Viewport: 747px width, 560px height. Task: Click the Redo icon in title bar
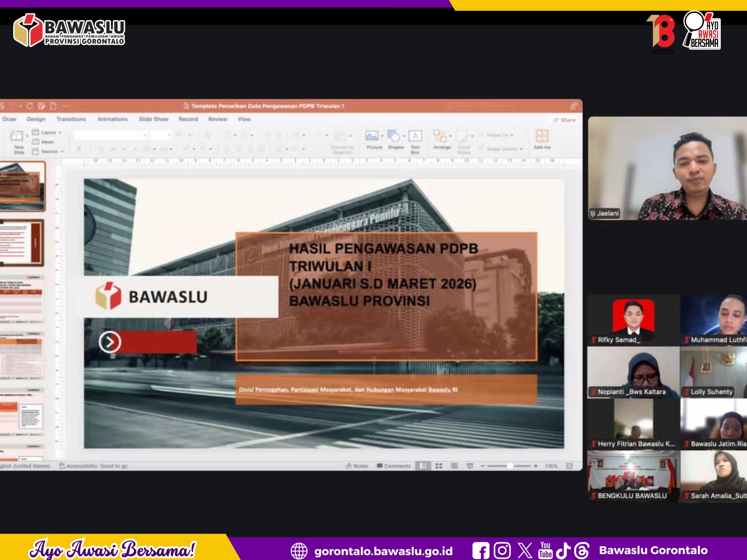click(29, 106)
